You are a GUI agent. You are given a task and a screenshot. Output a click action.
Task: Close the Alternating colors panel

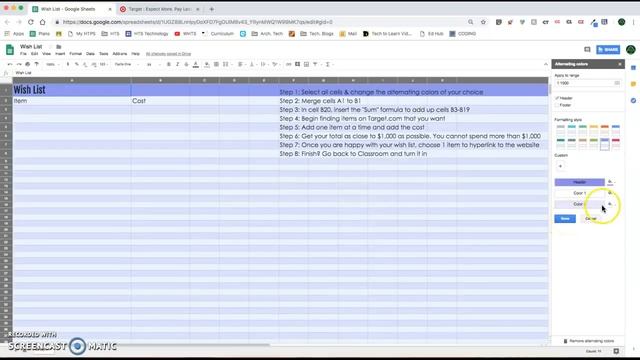click(620, 64)
